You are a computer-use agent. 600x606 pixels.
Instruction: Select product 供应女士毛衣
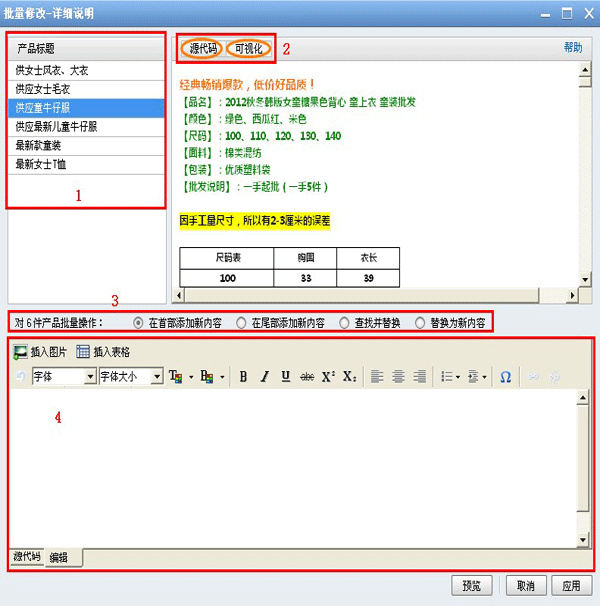[86, 89]
